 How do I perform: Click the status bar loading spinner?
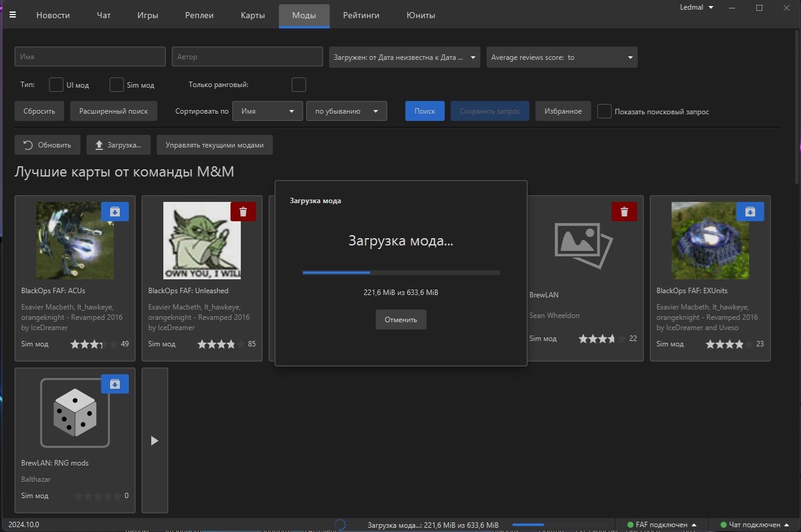click(340, 525)
